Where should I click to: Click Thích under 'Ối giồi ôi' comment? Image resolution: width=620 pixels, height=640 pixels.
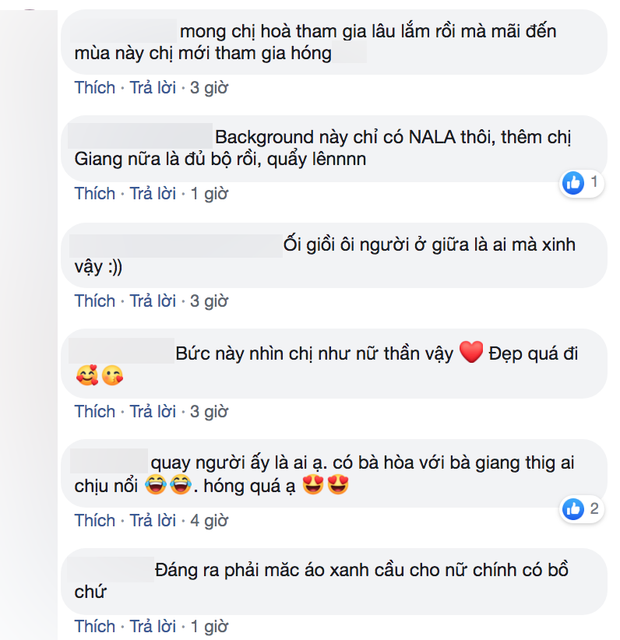tap(95, 301)
